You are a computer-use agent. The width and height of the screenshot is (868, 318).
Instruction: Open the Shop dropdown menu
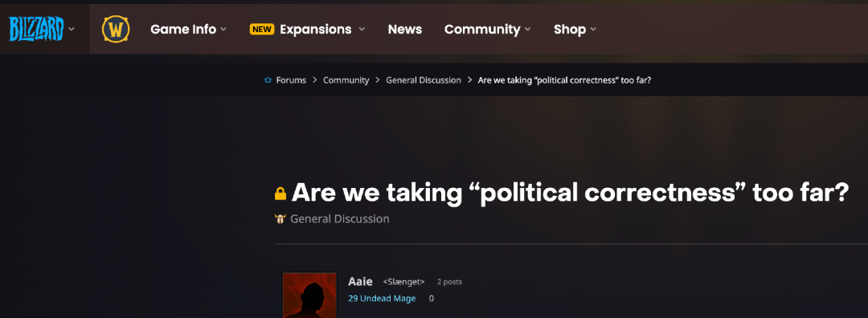point(575,30)
